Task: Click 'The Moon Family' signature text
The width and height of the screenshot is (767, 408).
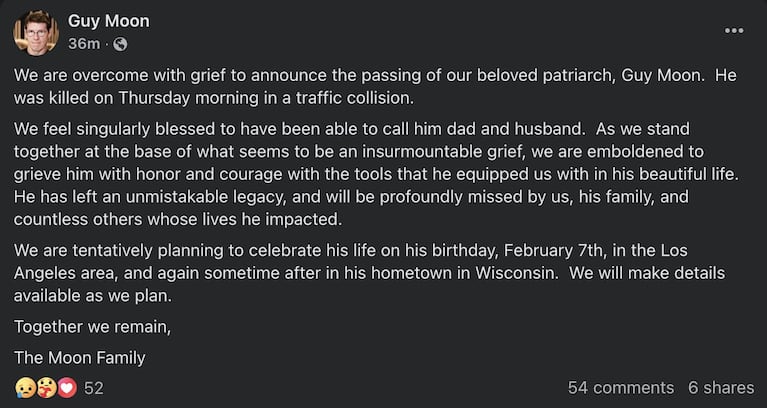Action: [80, 357]
